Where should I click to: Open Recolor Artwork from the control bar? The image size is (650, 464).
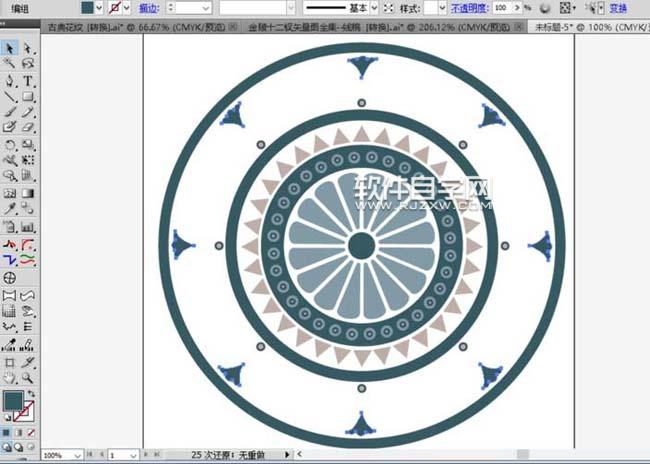545,8
